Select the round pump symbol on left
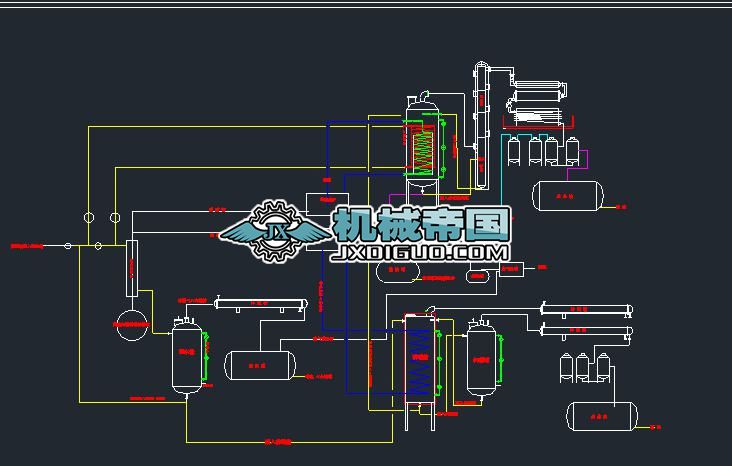 tap(130, 325)
